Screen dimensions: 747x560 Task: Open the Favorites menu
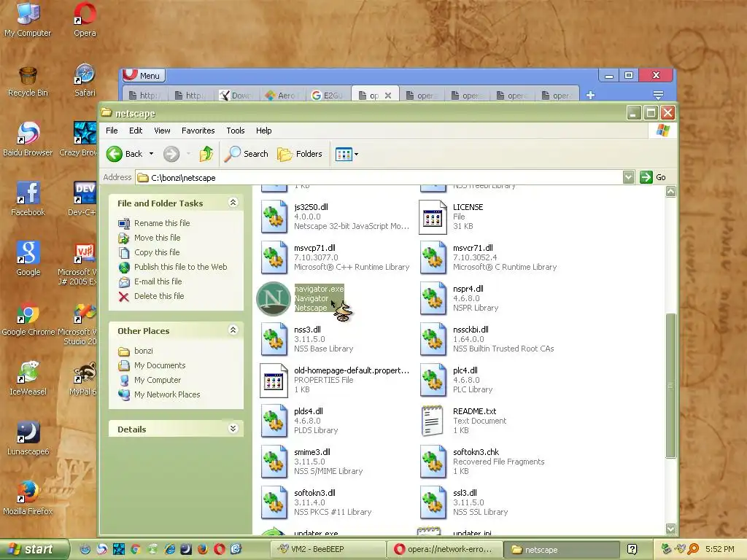[198, 131]
